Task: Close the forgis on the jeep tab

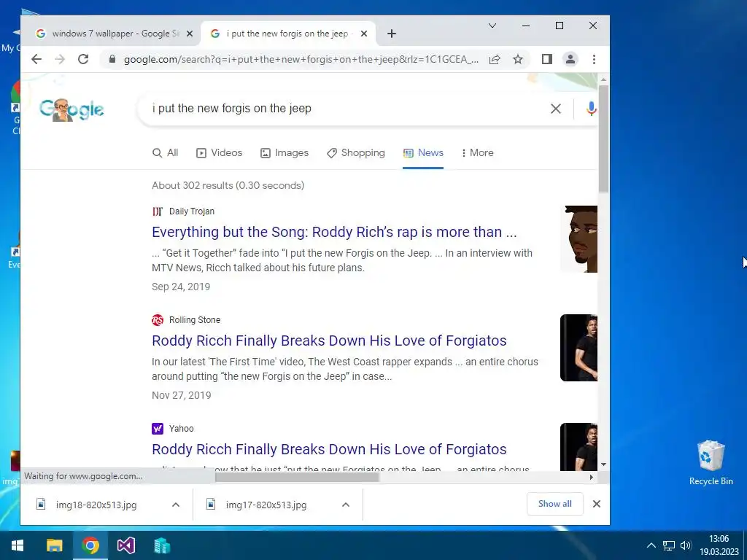Action: click(364, 34)
